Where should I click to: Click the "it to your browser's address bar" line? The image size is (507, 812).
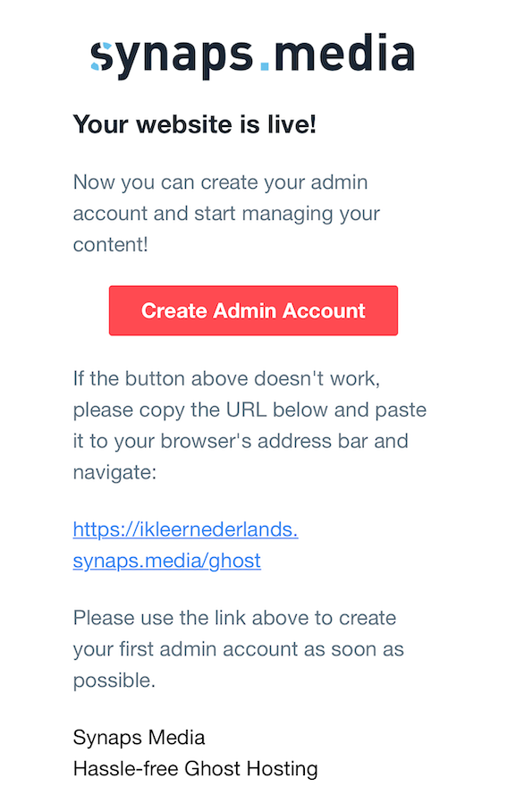[241, 441]
